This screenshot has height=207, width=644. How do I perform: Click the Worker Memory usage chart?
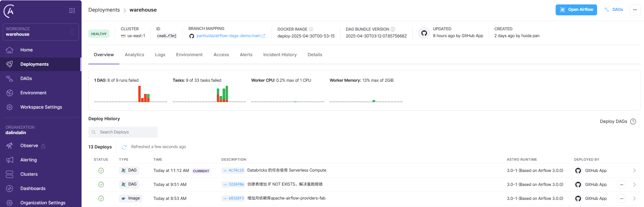tap(366, 94)
